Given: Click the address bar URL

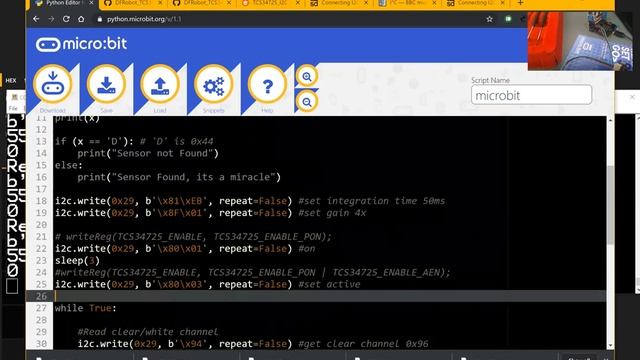Looking at the screenshot, I should (144, 19).
